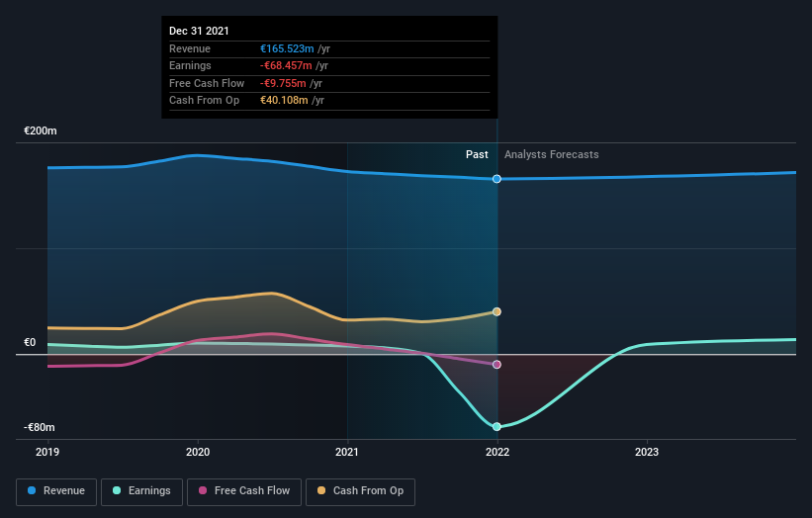Click the Free Cash Flow value -€9.755m
This screenshot has width=812, height=518.
tap(283, 83)
